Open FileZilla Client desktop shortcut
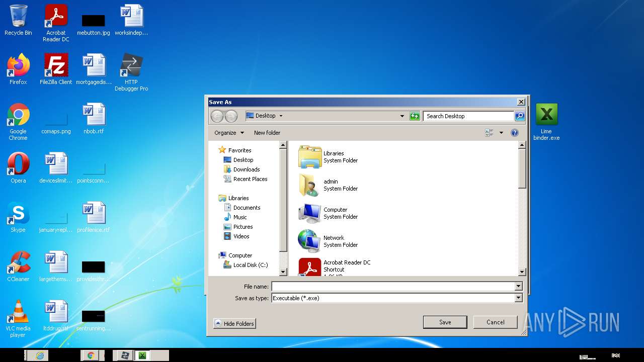Screen dimensions: 644x362 pyautogui.click(x=56, y=69)
